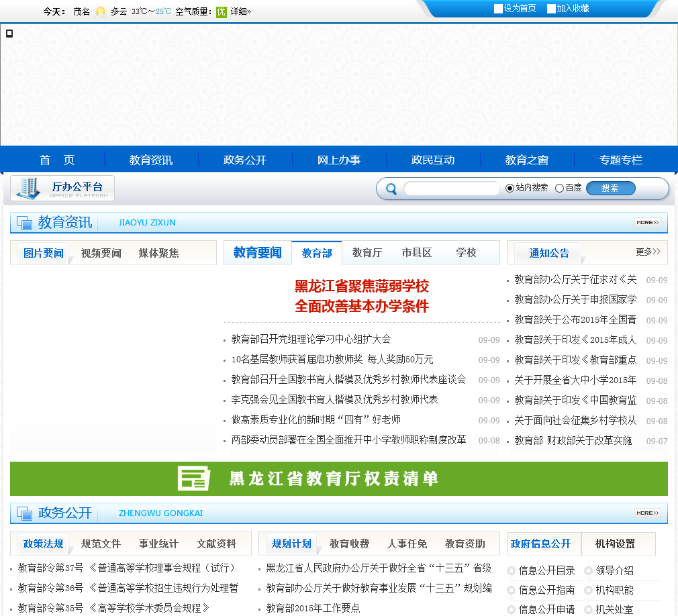Click the magnifier icon in search bar
The height and width of the screenshot is (616, 678).
(x=391, y=189)
